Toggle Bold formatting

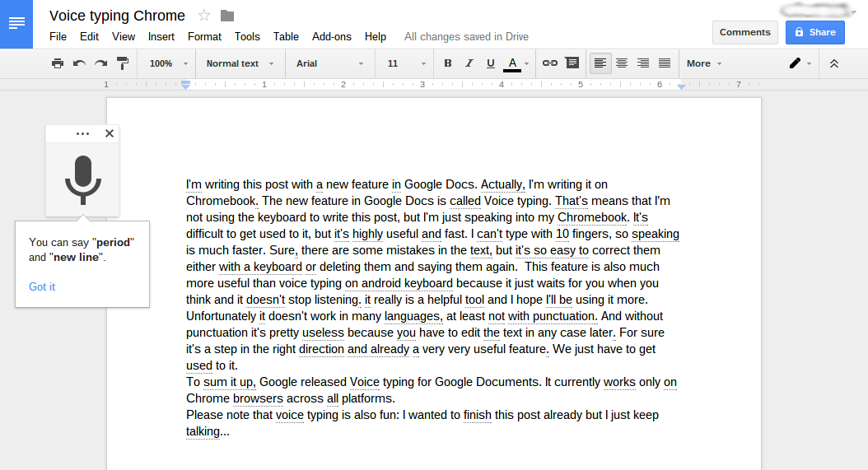(448, 63)
